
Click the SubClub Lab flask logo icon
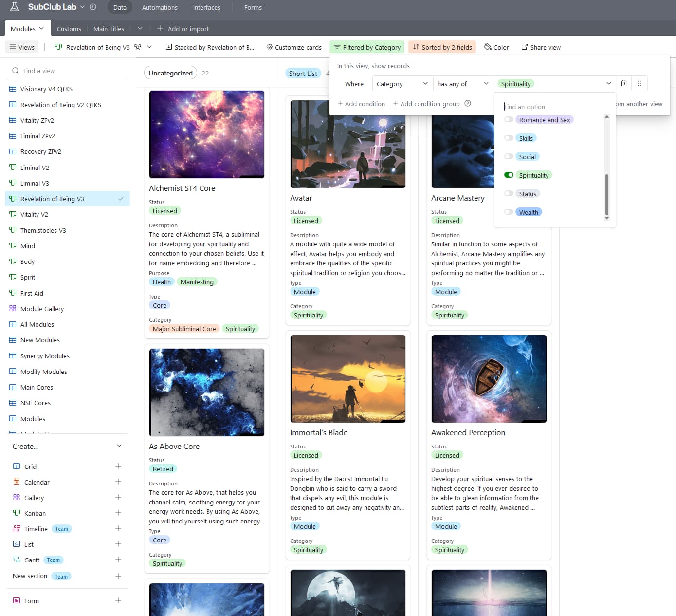pos(15,7)
